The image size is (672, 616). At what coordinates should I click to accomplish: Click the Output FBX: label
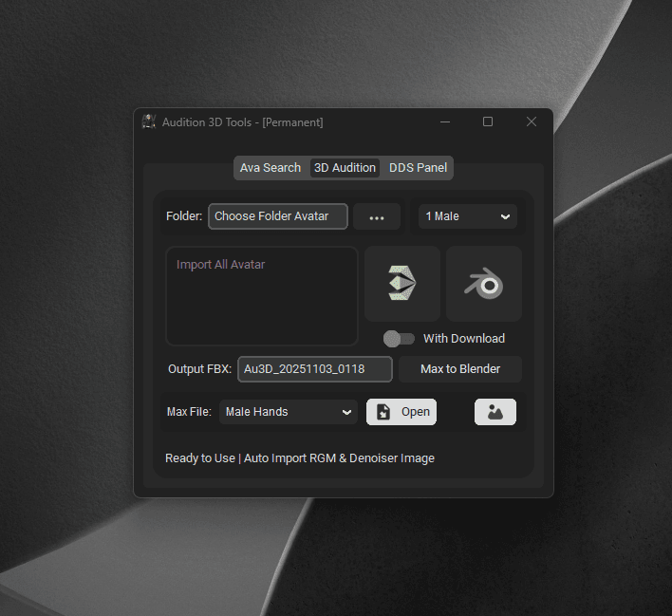(x=199, y=369)
